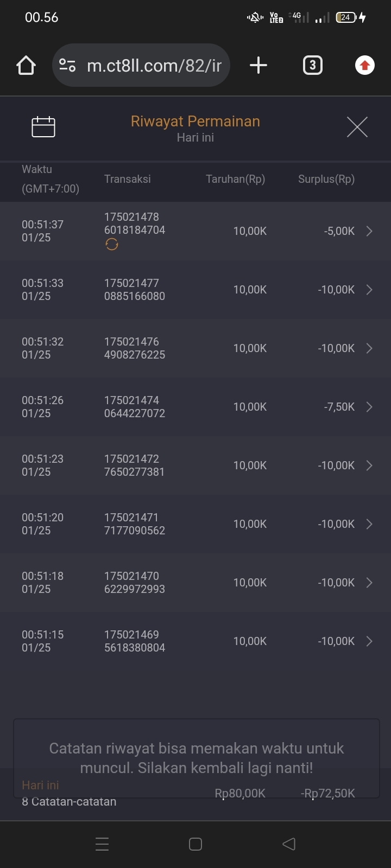Expand details for the 00:51:26 bet

(x=369, y=407)
